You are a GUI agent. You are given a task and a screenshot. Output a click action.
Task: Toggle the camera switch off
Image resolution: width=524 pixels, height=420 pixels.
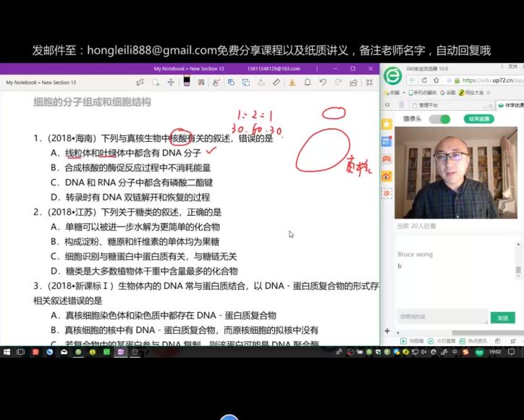point(439,119)
